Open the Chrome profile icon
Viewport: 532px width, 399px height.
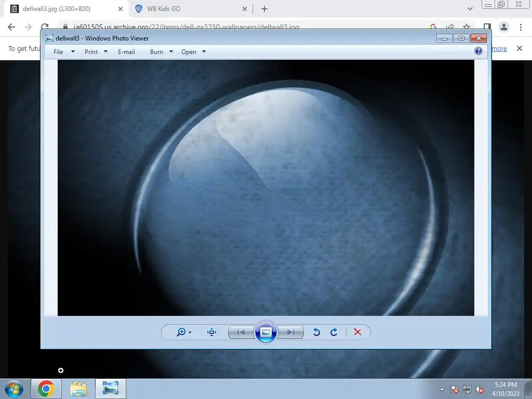[504, 27]
